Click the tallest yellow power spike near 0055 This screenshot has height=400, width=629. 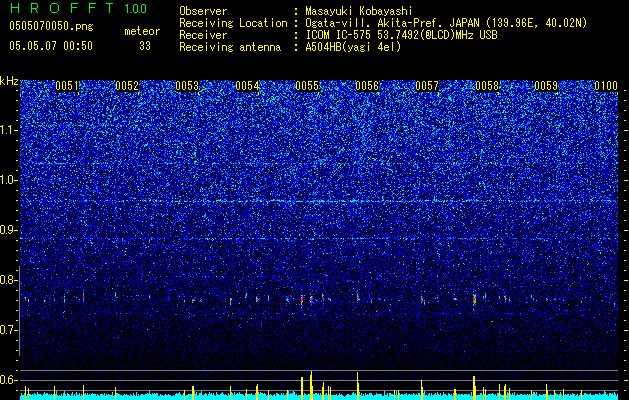coord(311,385)
